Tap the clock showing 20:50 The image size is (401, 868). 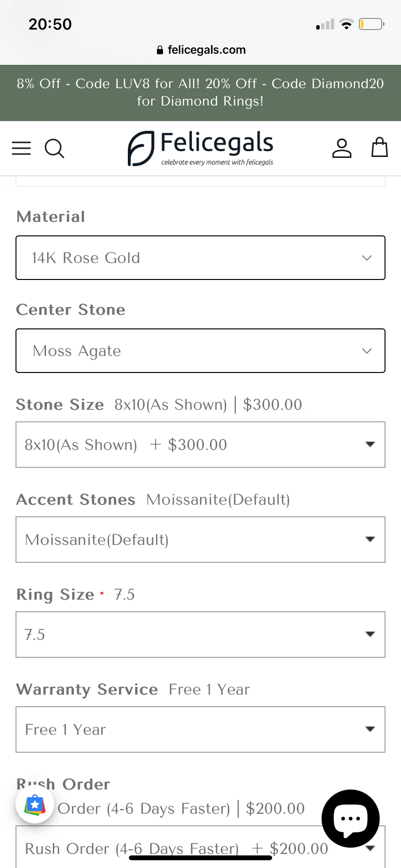coord(50,24)
